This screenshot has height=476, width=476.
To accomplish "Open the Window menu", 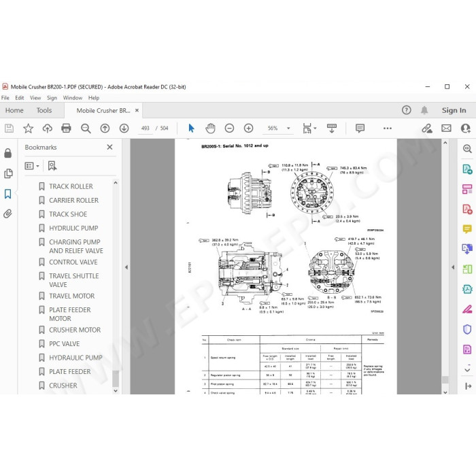I will pyautogui.click(x=73, y=98).
